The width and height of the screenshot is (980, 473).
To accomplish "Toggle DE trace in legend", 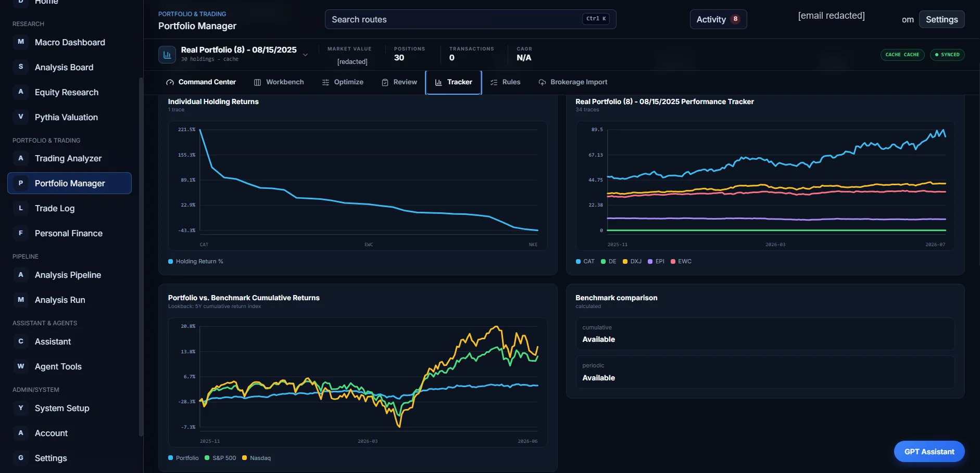I will 609,261.
